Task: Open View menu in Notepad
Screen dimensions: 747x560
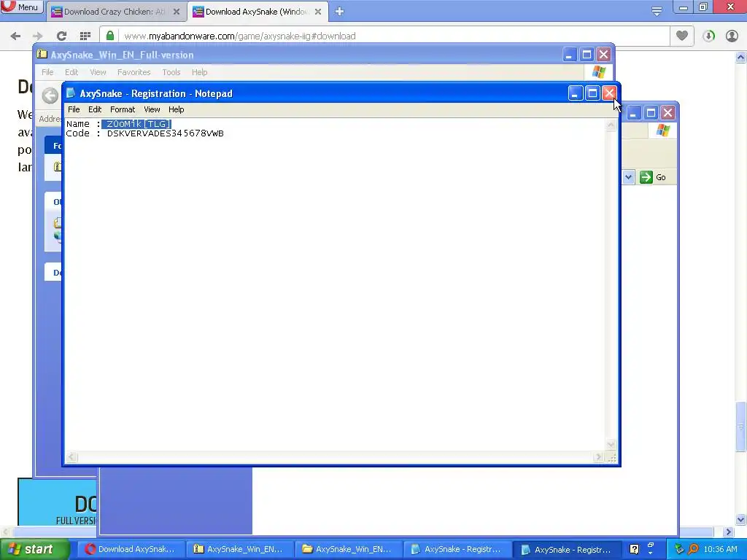Action: click(x=152, y=109)
